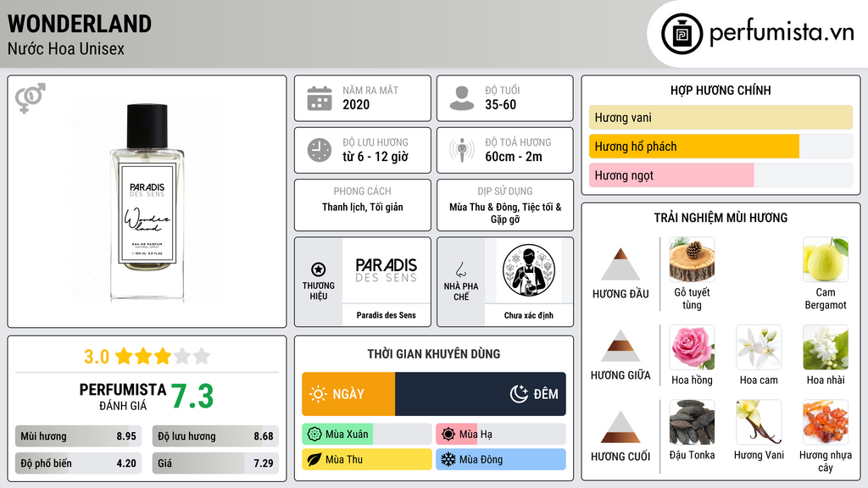868x488 pixels.
Task: Click the Độ phổ biến 4.20 score bar
Action: point(78,463)
